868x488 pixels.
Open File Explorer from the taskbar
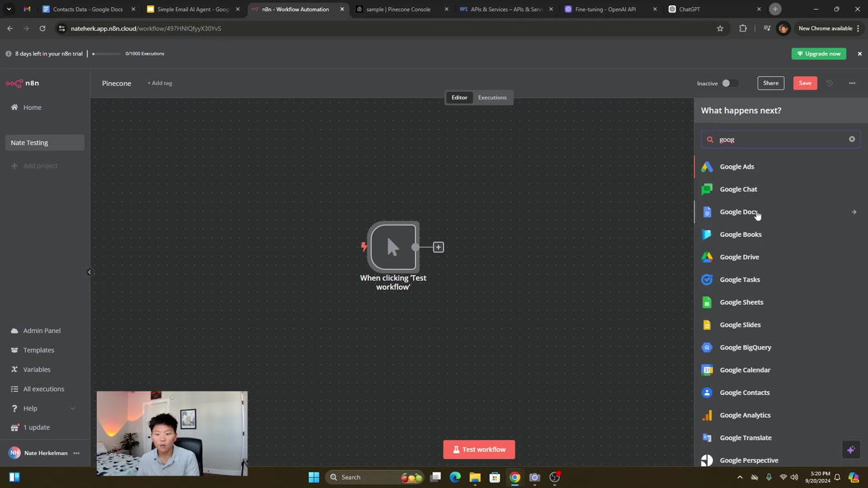click(x=475, y=477)
